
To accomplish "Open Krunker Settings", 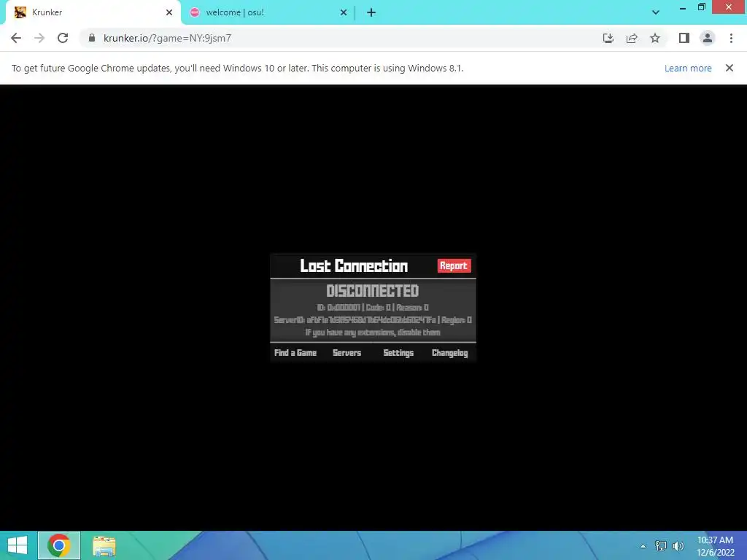I will 398,353.
